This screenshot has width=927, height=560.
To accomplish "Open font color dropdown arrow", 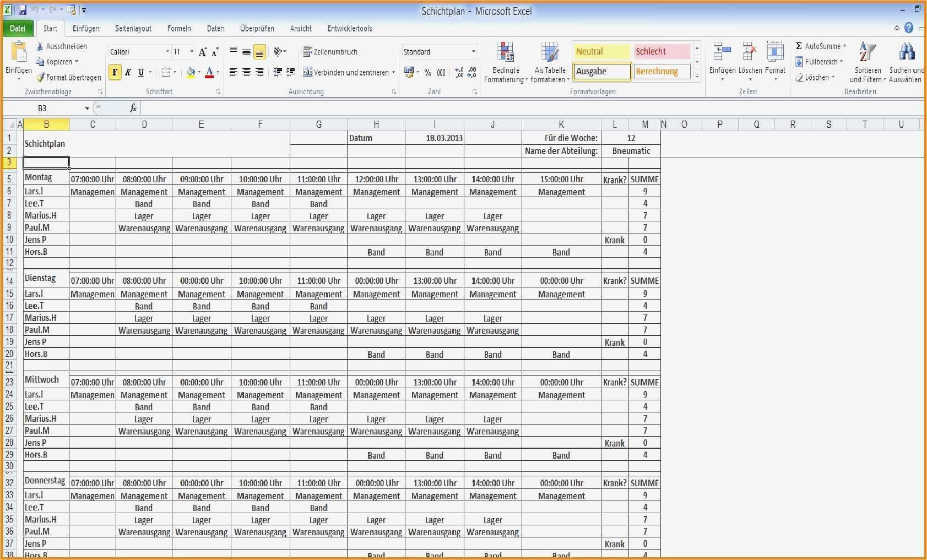I will [x=218, y=72].
